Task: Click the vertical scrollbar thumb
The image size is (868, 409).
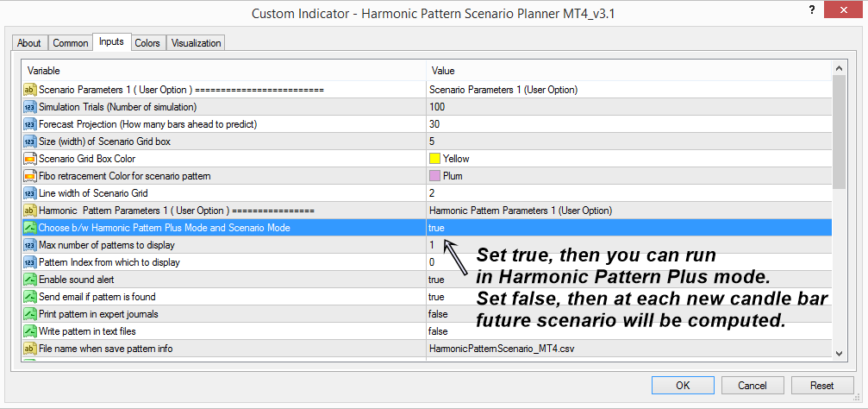Action: 839,132
